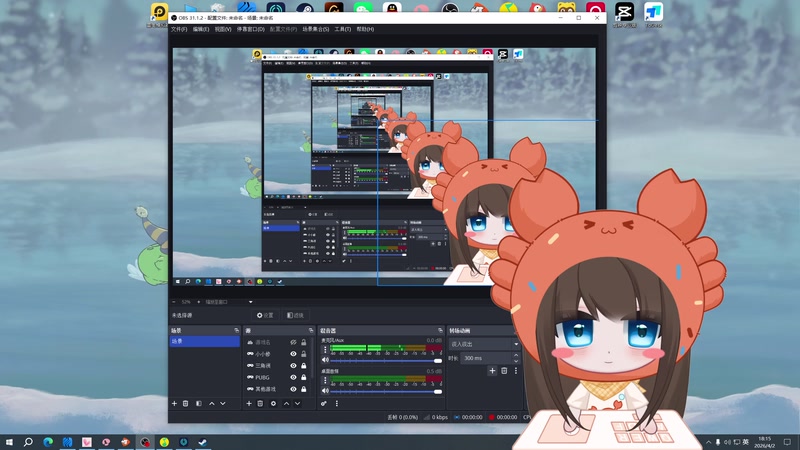Pop out the Audio Mixer dock panel
The image size is (800, 450).
tap(440, 331)
